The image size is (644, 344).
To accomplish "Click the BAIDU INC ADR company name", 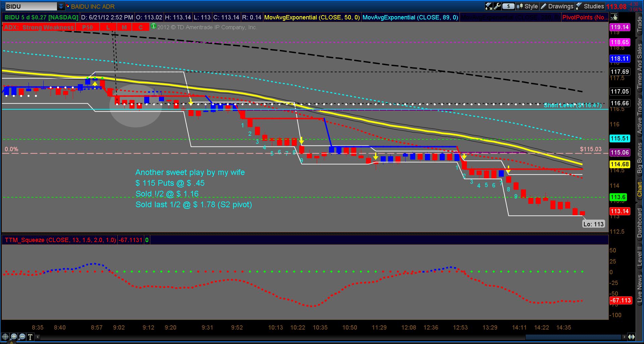I will (x=93, y=6).
